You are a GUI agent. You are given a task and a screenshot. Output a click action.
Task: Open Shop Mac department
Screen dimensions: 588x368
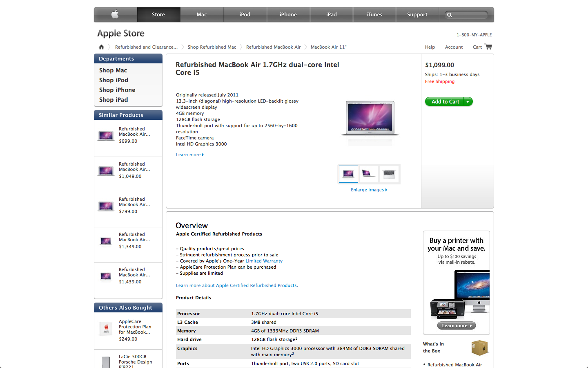113,70
